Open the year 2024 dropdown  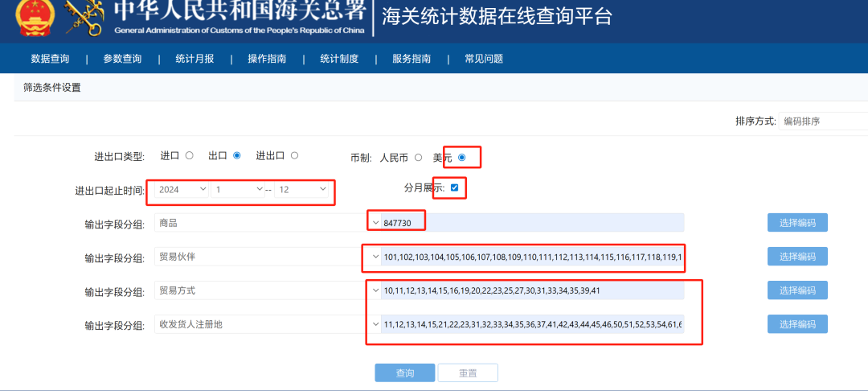[182, 189]
